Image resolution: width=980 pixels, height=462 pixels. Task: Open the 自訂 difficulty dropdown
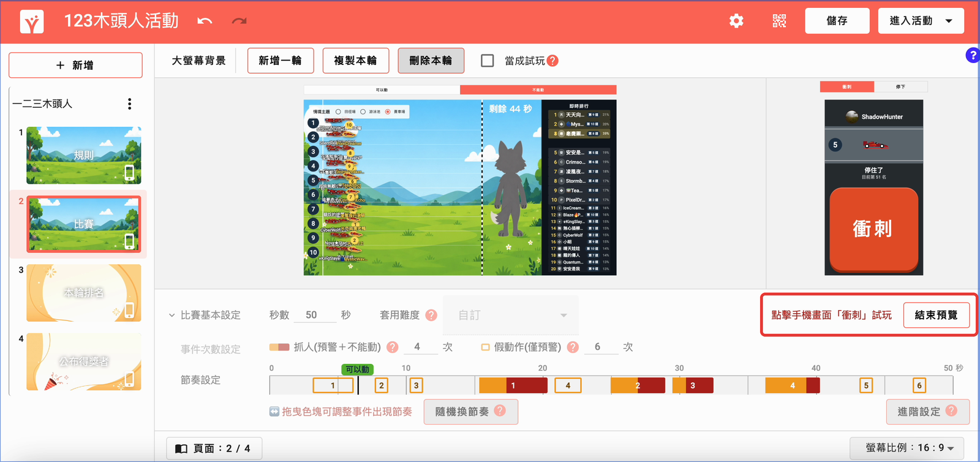pos(511,315)
